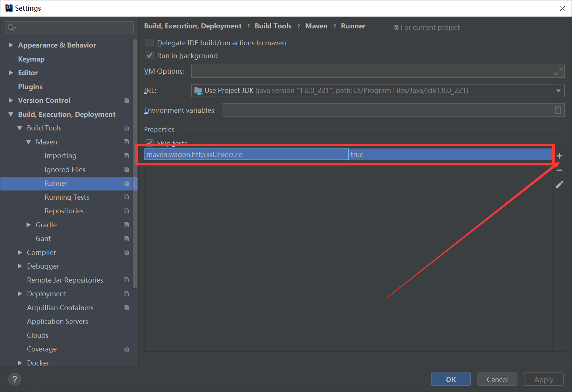Click the expand icon in VM Options field
Image resolution: width=572 pixels, height=392 pixels.
tap(559, 71)
